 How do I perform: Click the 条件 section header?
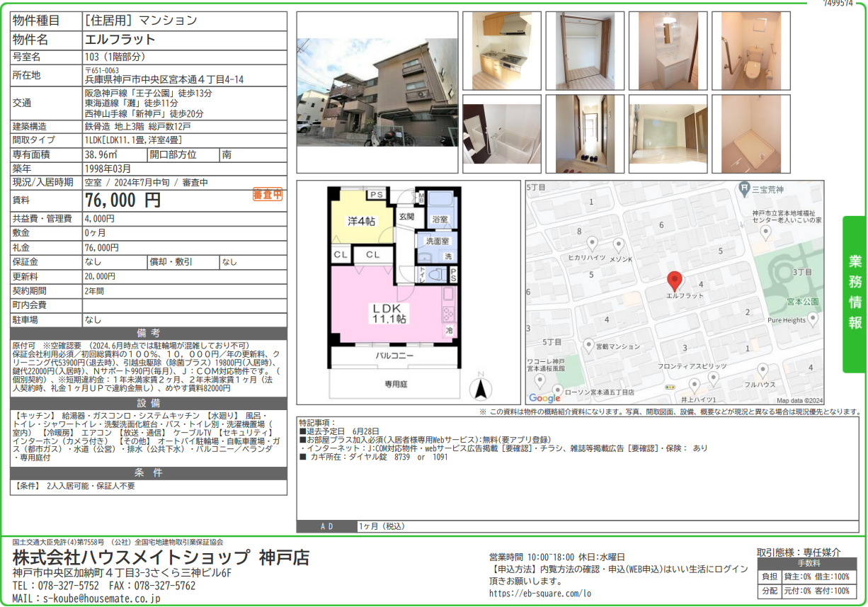(149, 473)
